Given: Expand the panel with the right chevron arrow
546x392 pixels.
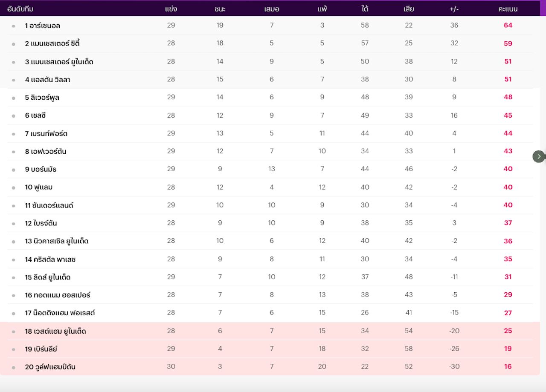Looking at the screenshot, I should tap(539, 156).
